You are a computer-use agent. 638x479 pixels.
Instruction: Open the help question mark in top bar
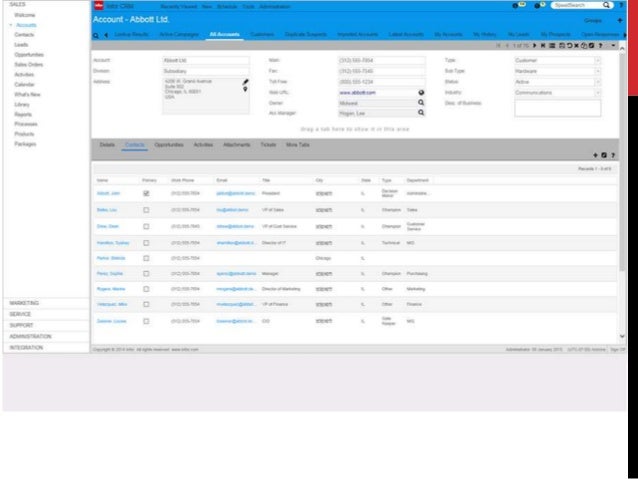[x=621, y=5]
